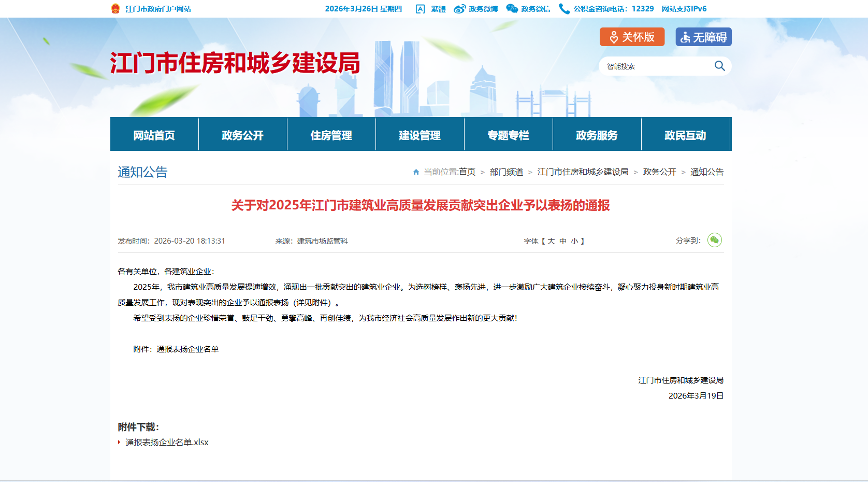Screen dimensions: 868x482
Task: Click the WeChat share icon
Action: point(714,240)
